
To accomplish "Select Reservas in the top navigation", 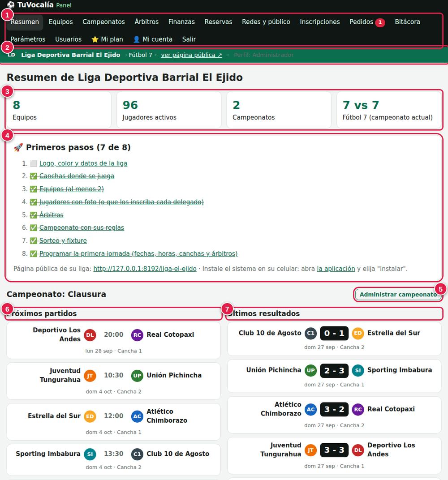I will (x=218, y=22).
